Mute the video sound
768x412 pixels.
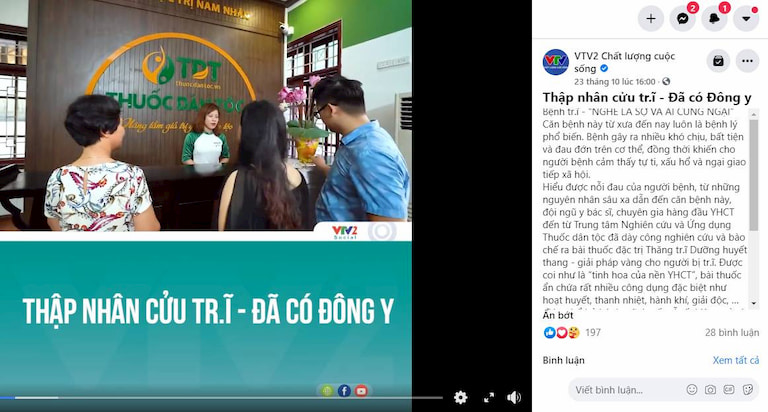click(x=514, y=397)
